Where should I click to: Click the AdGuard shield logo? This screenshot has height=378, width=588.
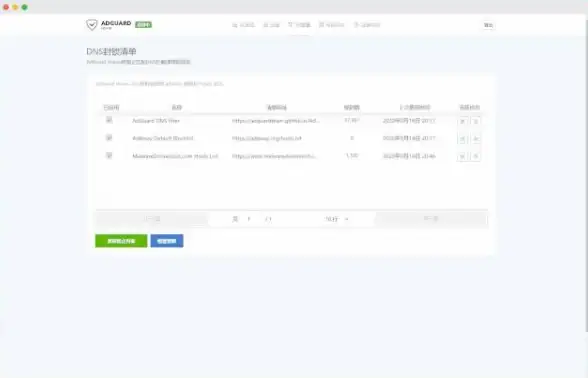(x=92, y=25)
